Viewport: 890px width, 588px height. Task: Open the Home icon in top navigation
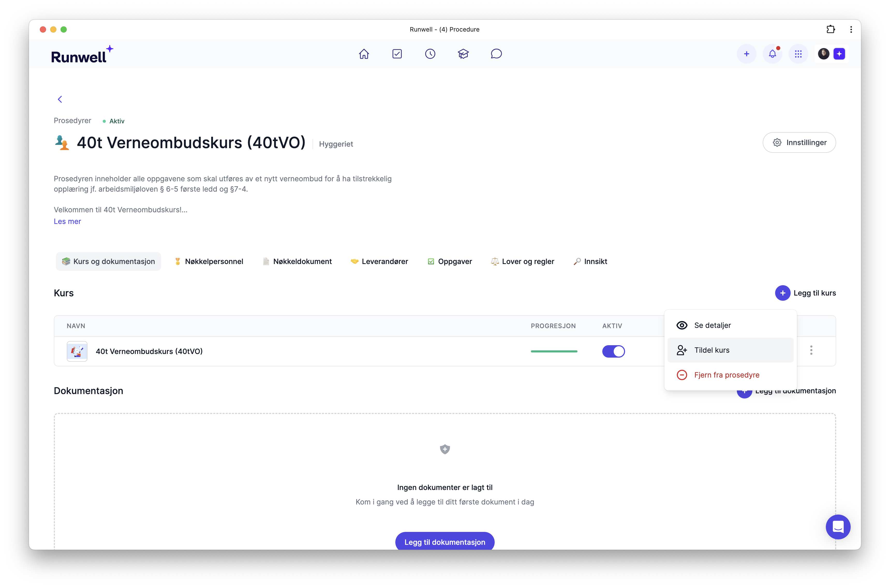(x=364, y=54)
